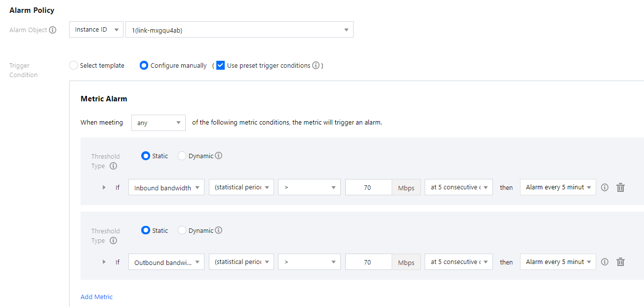
Task: Select Dynamic threshold for Outbound bandwidth rule
Action: click(182, 230)
